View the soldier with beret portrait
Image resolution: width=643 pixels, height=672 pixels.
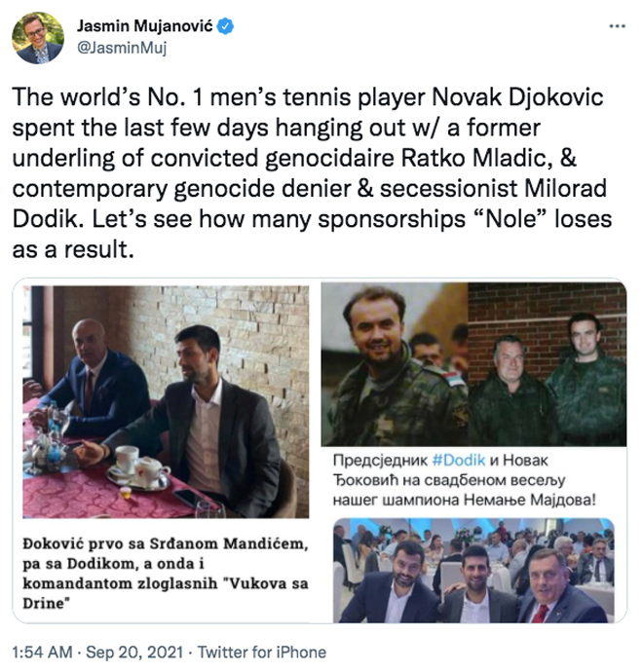click(x=394, y=364)
